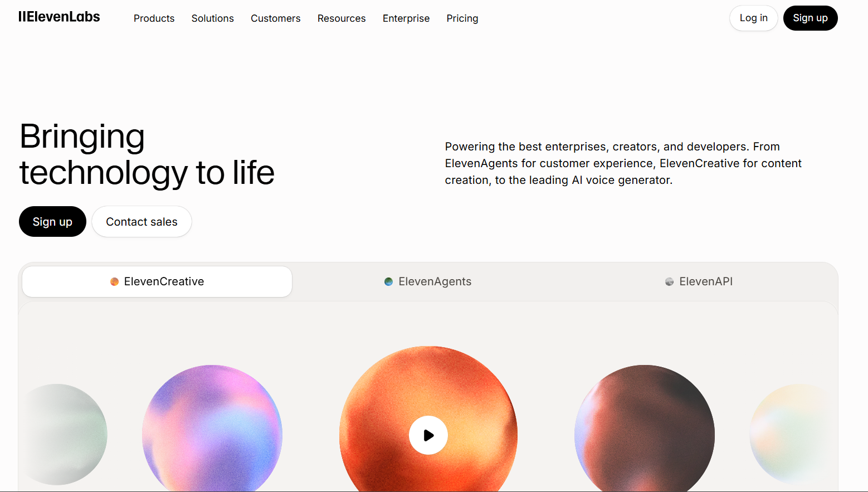Click the ElevenLabs logo

(x=59, y=17)
